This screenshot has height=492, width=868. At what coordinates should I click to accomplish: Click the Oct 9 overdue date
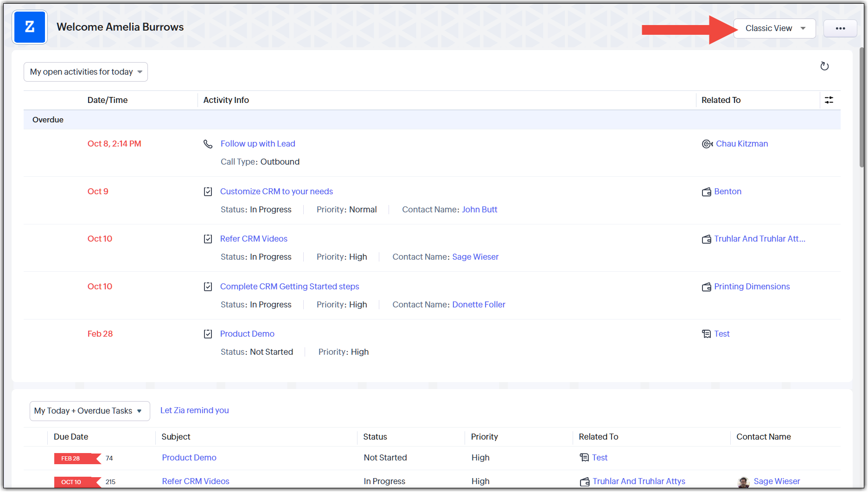click(98, 192)
